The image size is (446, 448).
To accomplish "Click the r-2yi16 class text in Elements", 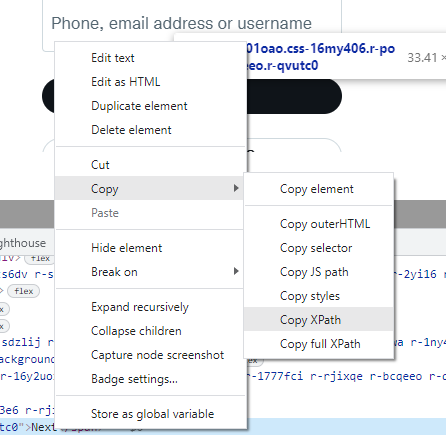I will 415,274.
